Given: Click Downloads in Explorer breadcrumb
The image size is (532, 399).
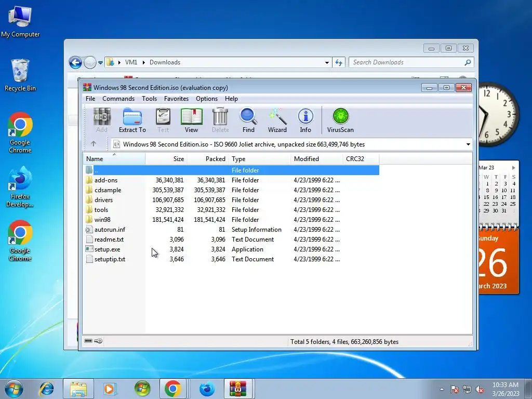Looking at the screenshot, I should [x=165, y=62].
